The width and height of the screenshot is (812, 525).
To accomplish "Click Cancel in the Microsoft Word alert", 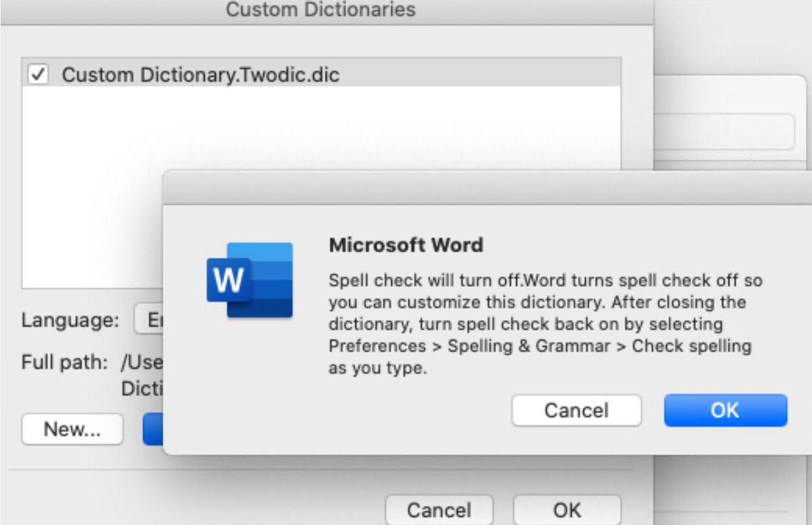I will (x=577, y=410).
